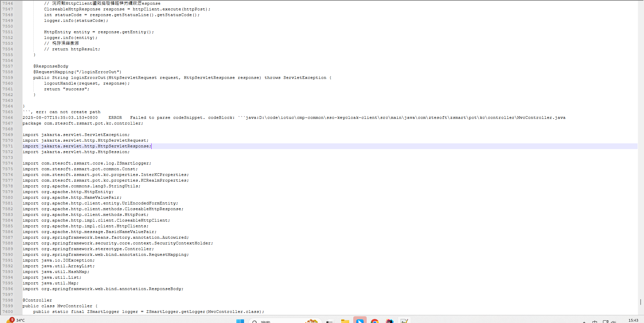This screenshot has height=323, width=644.
Task: Click the 'public class MvcController {' line
Action: click(x=60, y=306)
